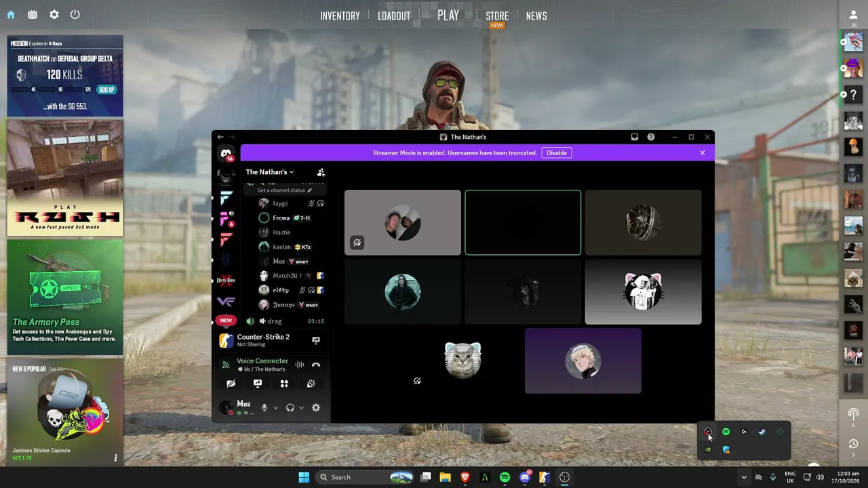Screen dimensions: 868x488
Task: Select the News tab in CS2
Action: [536, 16]
